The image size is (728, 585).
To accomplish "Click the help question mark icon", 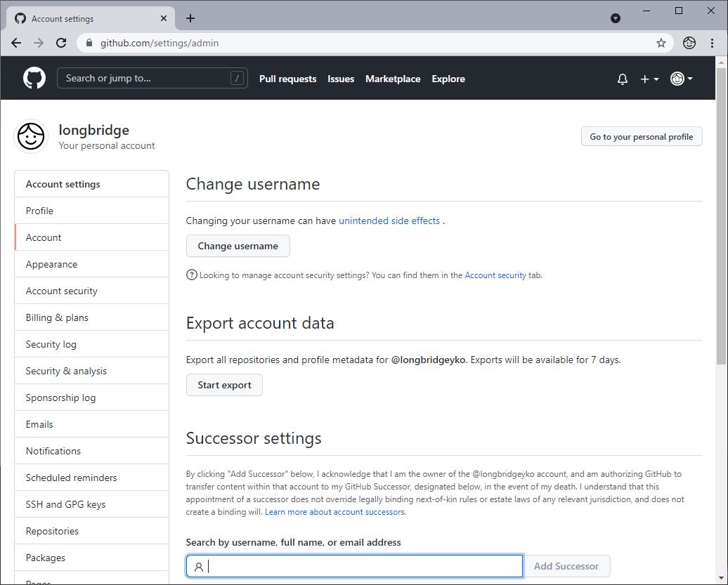I will 191,275.
